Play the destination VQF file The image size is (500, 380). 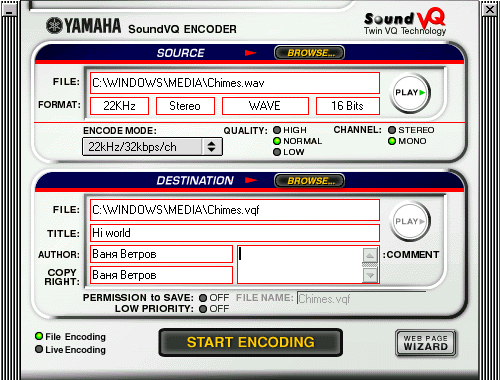click(410, 221)
